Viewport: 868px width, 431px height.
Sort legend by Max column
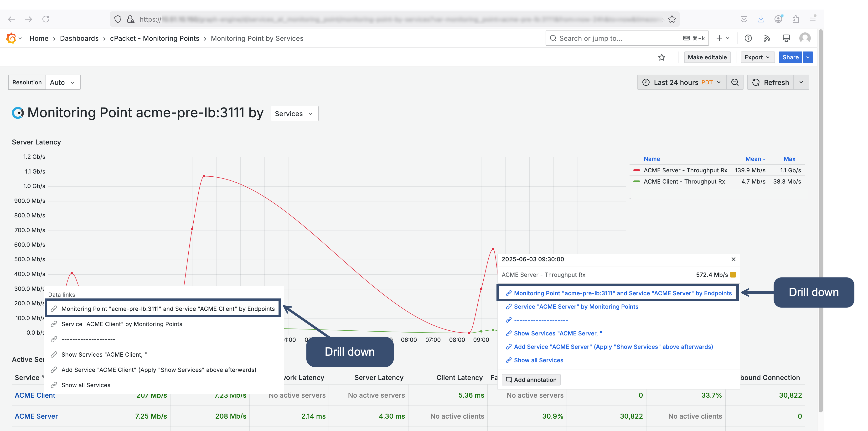point(789,159)
